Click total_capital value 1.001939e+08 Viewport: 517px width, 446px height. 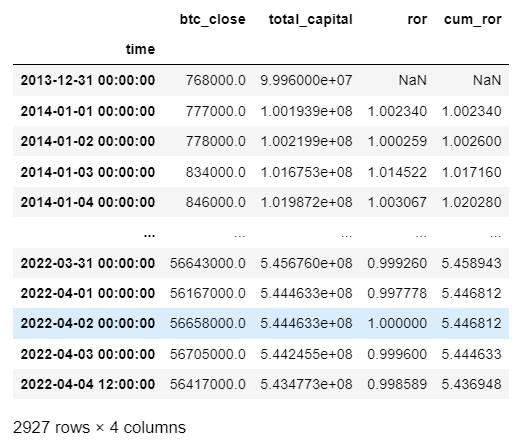306,111
